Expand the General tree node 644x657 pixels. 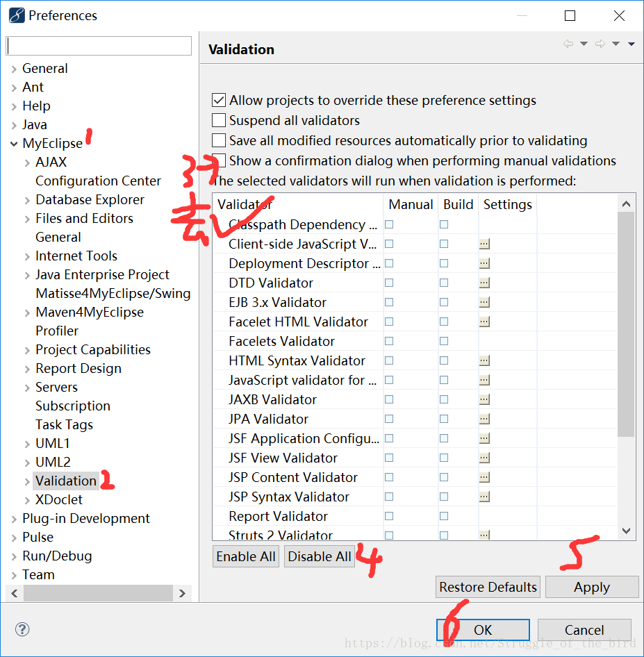tap(14, 69)
